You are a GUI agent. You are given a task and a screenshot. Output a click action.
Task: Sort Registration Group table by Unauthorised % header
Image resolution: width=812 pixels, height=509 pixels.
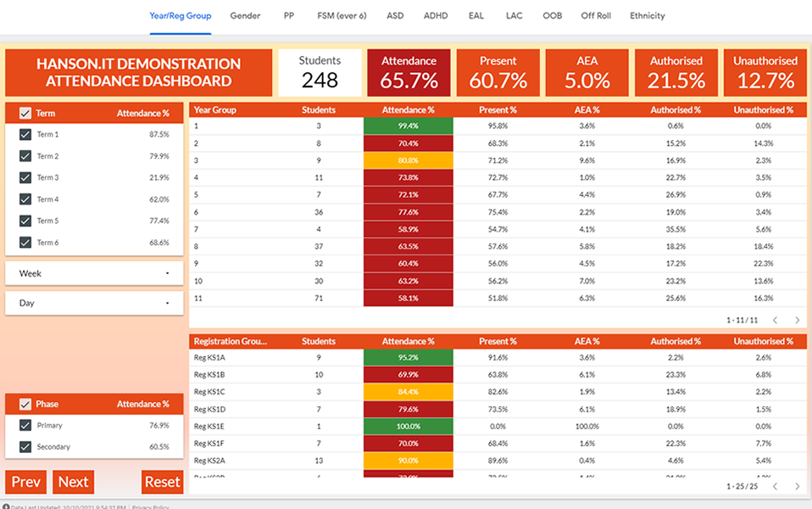coord(764,341)
